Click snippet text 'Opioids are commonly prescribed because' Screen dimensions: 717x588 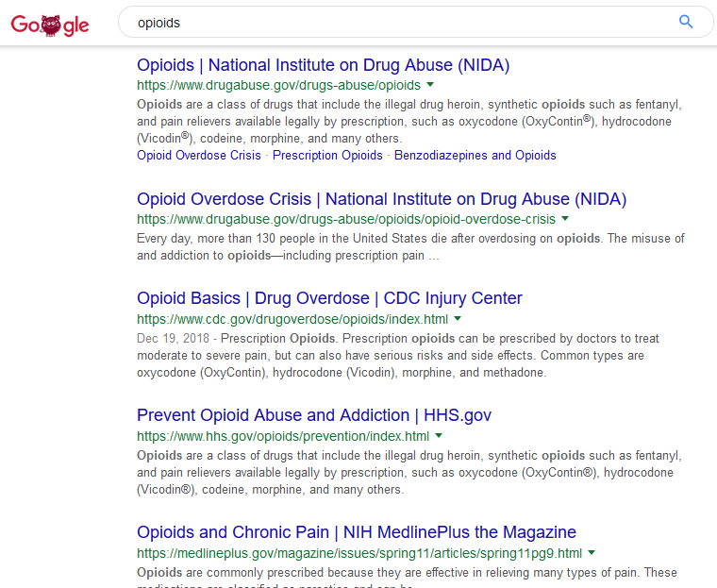254,573
